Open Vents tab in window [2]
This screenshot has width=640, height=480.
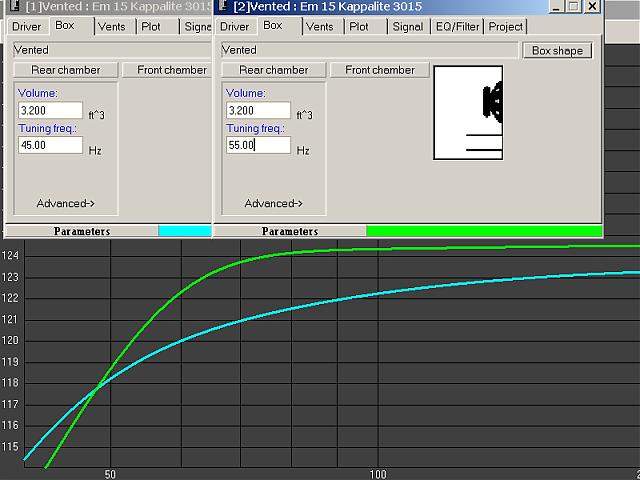[x=320, y=27]
